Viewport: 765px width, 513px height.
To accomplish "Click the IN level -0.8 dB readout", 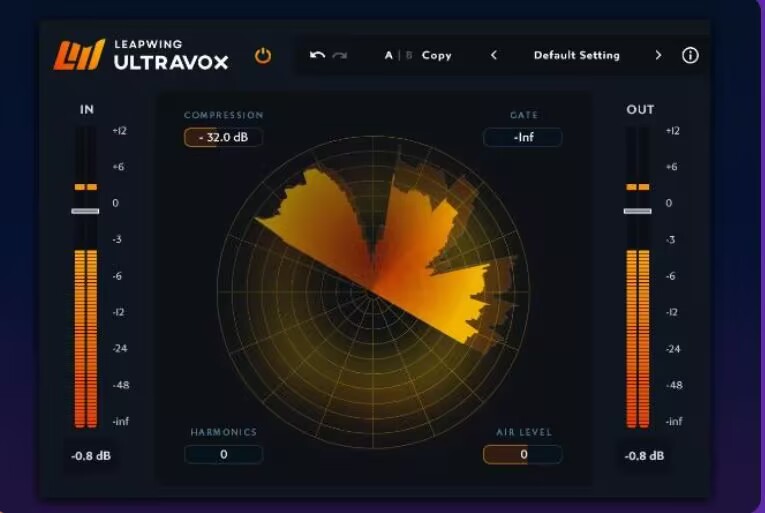I will click(x=91, y=456).
